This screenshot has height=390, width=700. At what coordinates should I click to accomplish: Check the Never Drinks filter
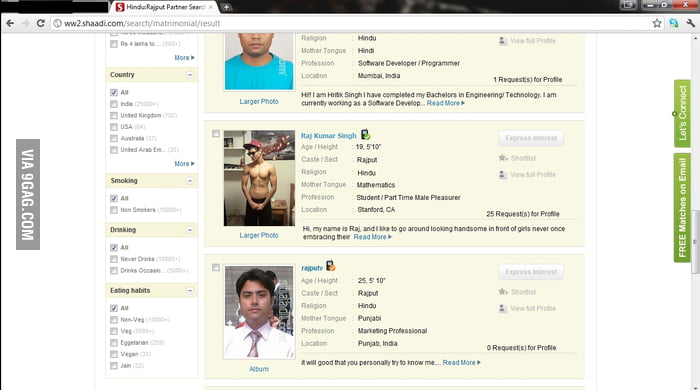[x=114, y=259]
